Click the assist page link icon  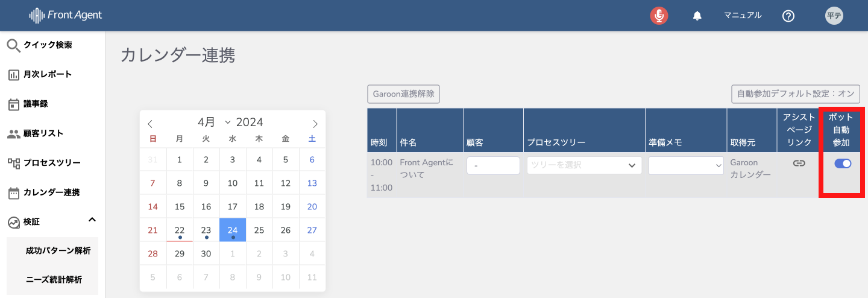[x=799, y=163]
